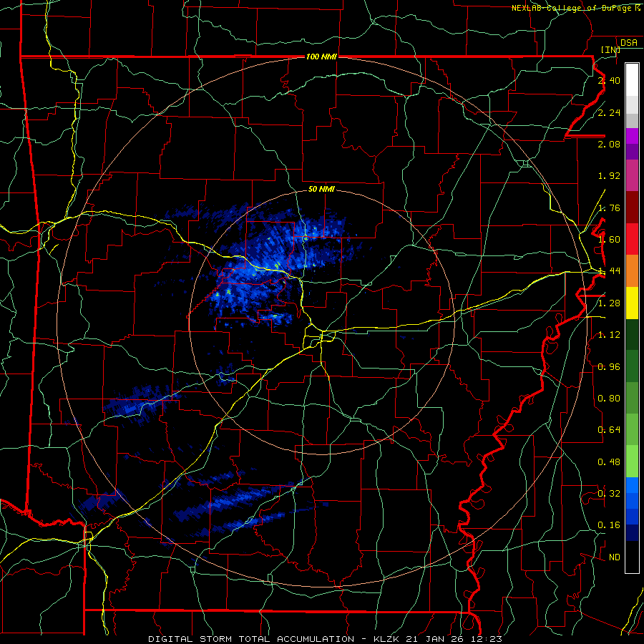Viewport: 644px width, 644px height.
Task: Click the 0.48 legend value
Action: click(609, 462)
